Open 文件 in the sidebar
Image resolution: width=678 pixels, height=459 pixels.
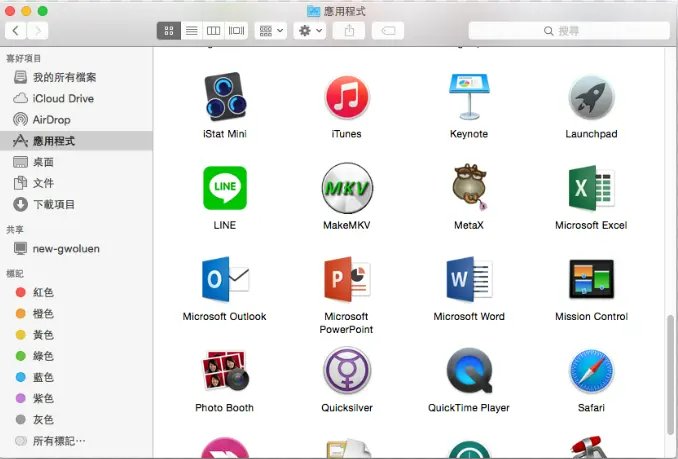pos(76,183)
